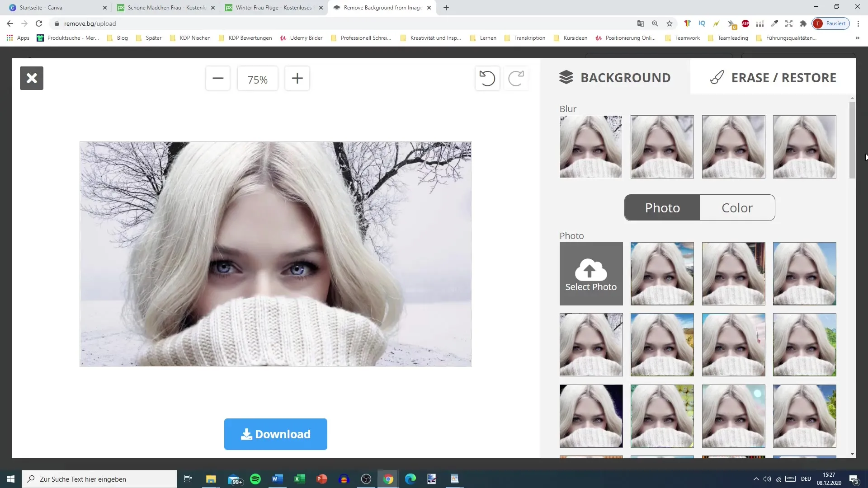Pick the winter tree background thumbnail under Select Photo
Viewport: 868px width, 488px height.
(x=591, y=345)
